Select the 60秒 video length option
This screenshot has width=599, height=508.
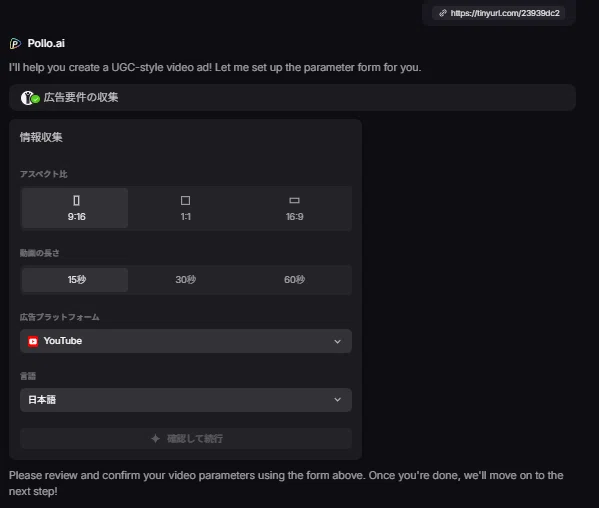(x=295, y=280)
